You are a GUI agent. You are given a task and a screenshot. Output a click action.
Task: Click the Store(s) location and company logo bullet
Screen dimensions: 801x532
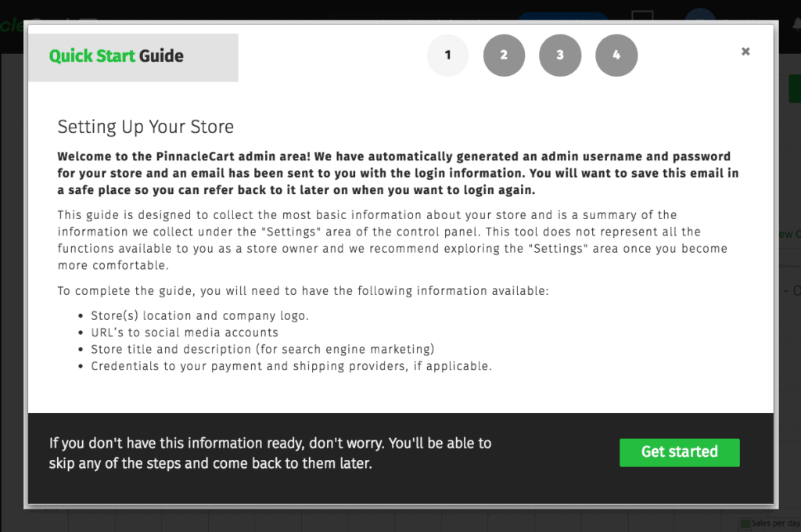point(199,316)
